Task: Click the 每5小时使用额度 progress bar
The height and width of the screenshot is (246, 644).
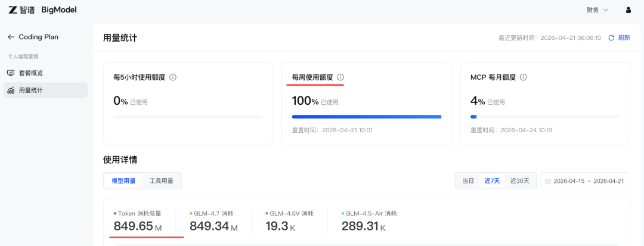Action: tap(188, 117)
